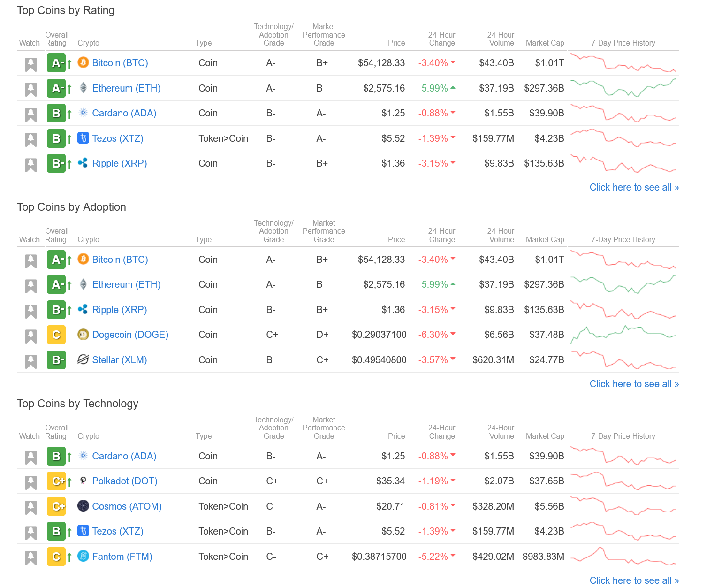
Task: Click Bitcoin logo icon in Rating table
Action: point(83,62)
